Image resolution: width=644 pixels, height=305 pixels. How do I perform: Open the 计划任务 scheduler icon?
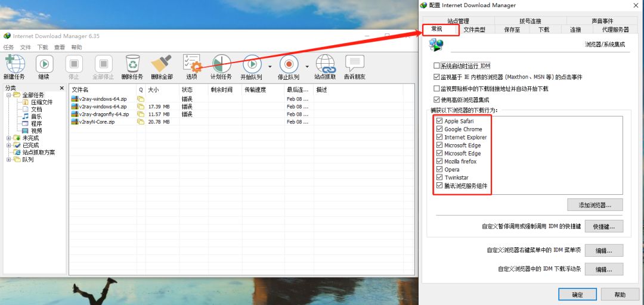click(x=221, y=64)
